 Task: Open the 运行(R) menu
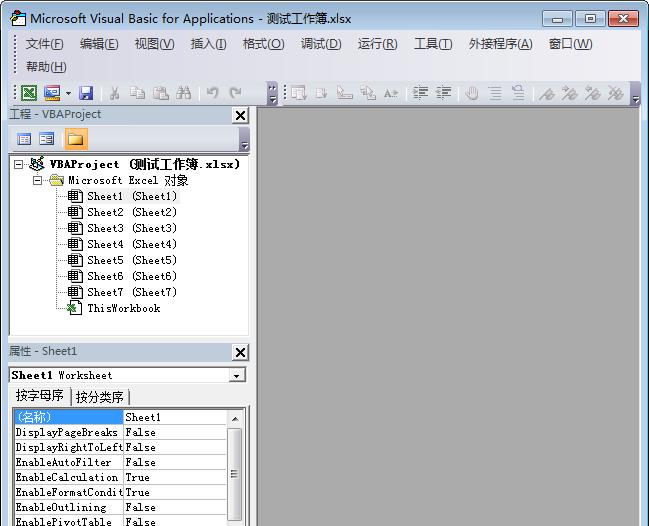[x=377, y=44]
